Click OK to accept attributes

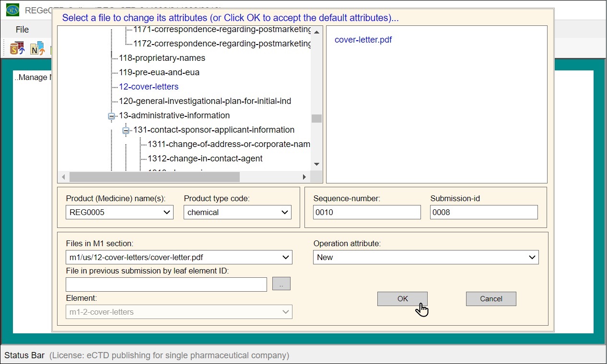coord(402,299)
